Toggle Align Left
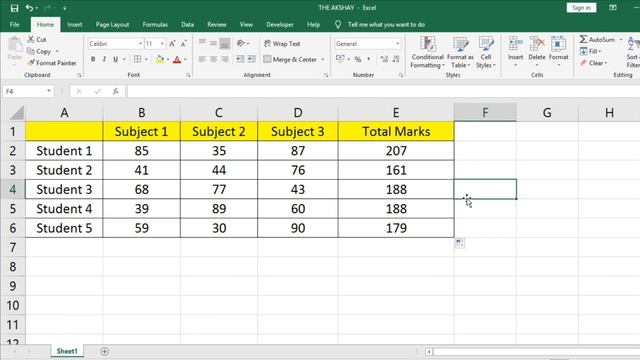 click(202, 59)
